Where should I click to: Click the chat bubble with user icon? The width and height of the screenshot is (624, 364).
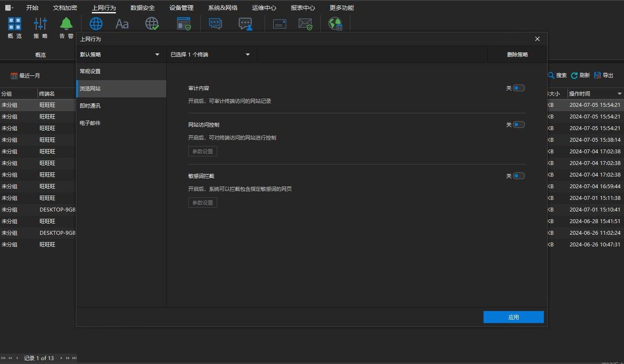(x=245, y=24)
